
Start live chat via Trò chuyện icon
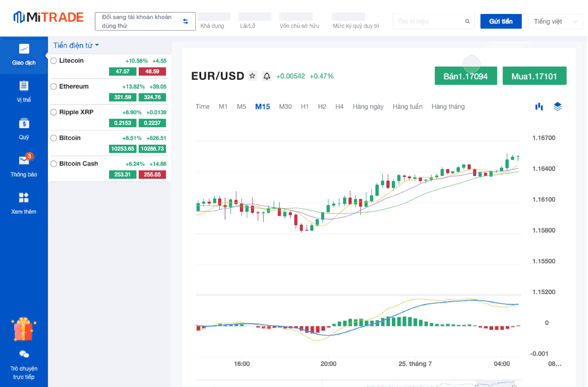pyautogui.click(x=24, y=354)
